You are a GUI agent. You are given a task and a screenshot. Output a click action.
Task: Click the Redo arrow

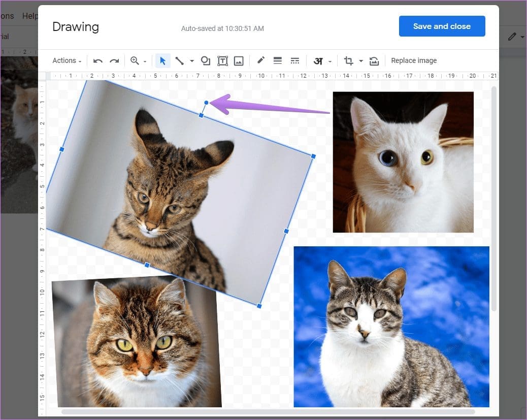[x=113, y=60]
